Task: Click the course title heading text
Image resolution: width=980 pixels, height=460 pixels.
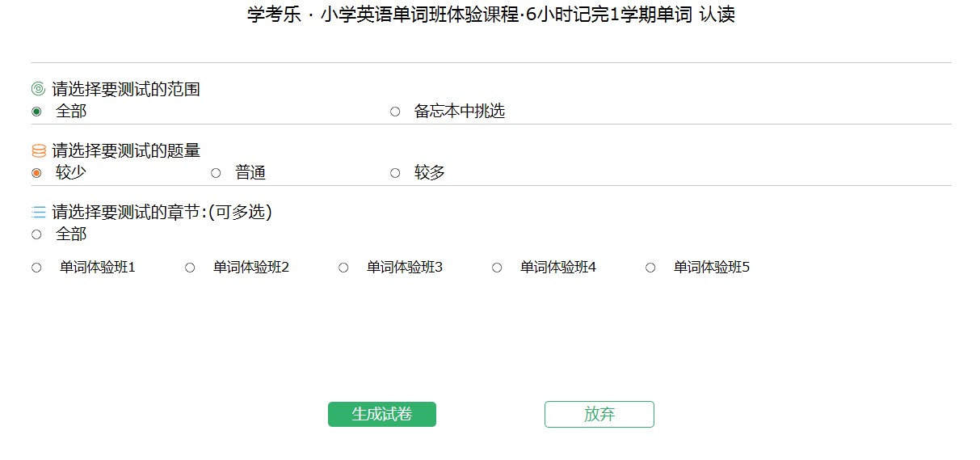Action: (490, 15)
